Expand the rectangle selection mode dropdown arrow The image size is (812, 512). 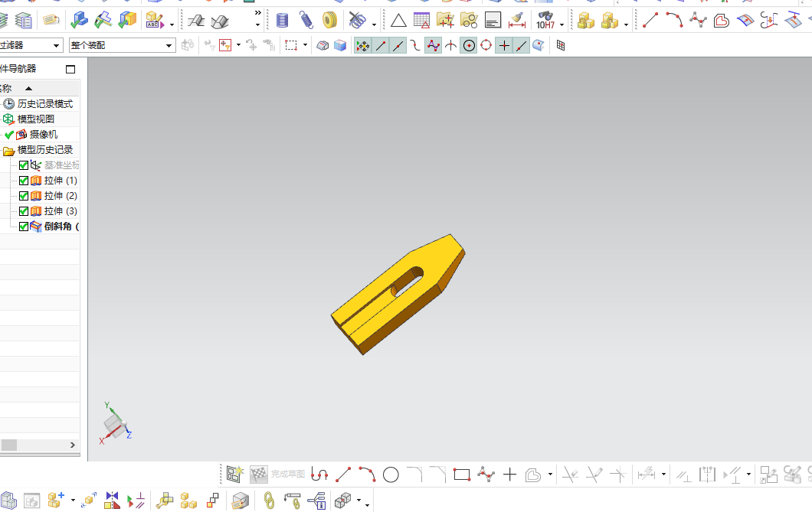coord(305,45)
